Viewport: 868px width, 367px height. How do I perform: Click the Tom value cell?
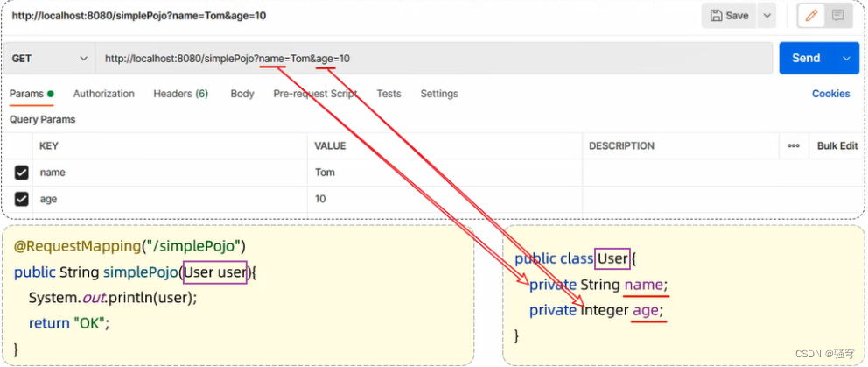445,173
